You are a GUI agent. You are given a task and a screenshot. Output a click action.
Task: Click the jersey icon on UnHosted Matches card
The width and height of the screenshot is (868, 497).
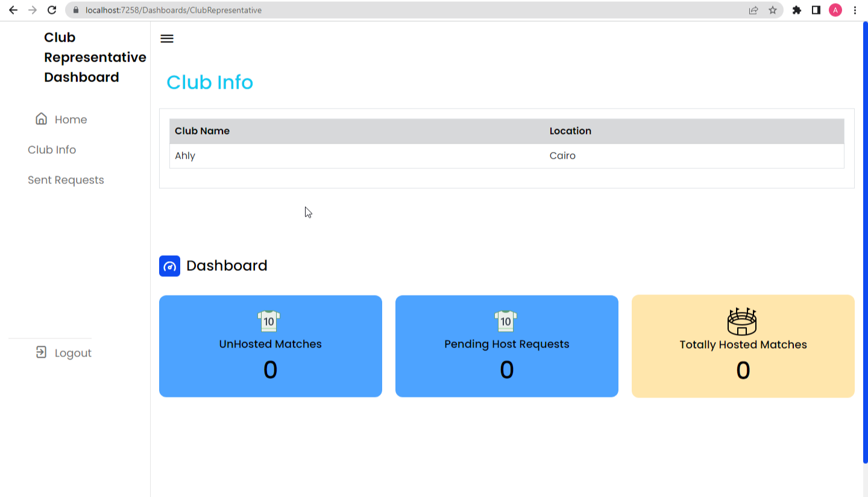click(x=270, y=321)
